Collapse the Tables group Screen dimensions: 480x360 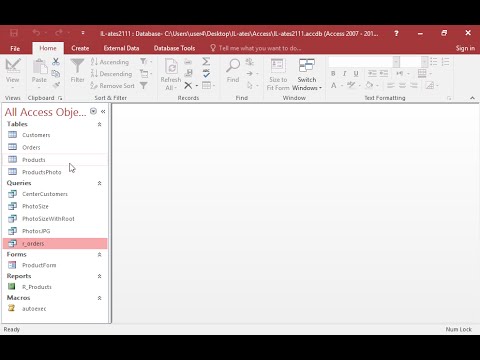click(99, 124)
